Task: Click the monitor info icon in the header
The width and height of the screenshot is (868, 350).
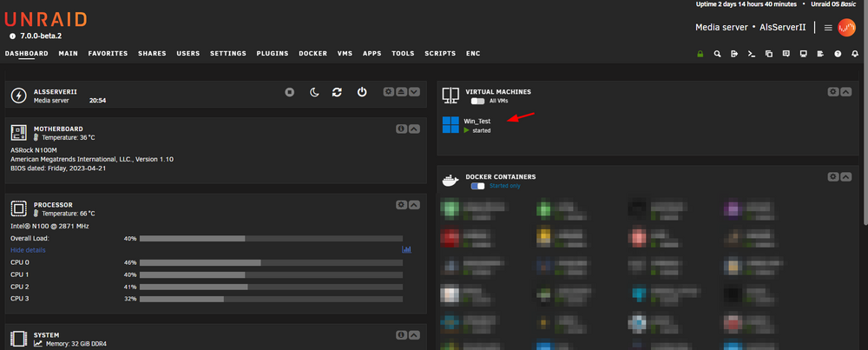Action: click(x=803, y=54)
